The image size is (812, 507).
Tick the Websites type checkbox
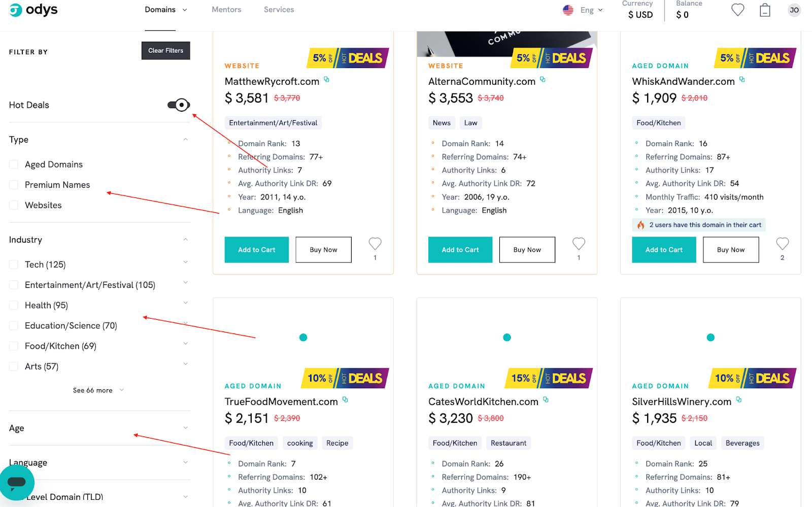click(14, 205)
